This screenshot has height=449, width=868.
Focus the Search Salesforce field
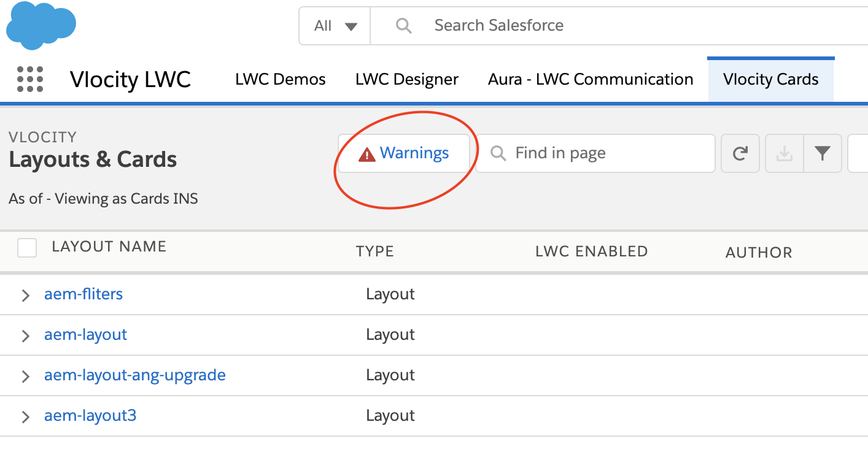point(620,26)
